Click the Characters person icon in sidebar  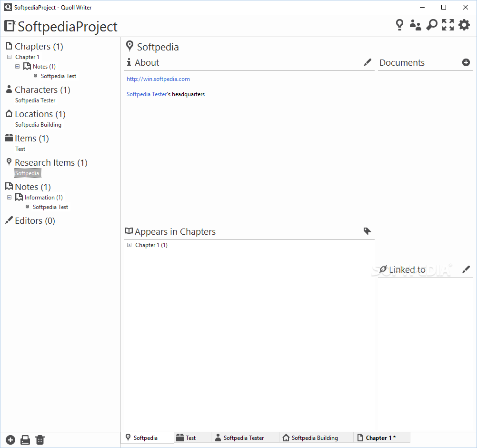click(x=9, y=89)
